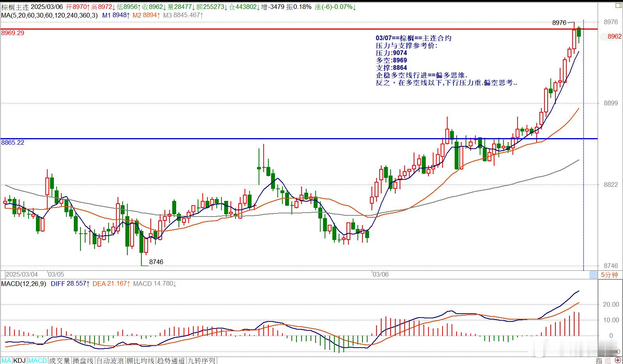Click the 03/05 date marker on timeline
This screenshot has width=623, height=364.
tap(56, 274)
